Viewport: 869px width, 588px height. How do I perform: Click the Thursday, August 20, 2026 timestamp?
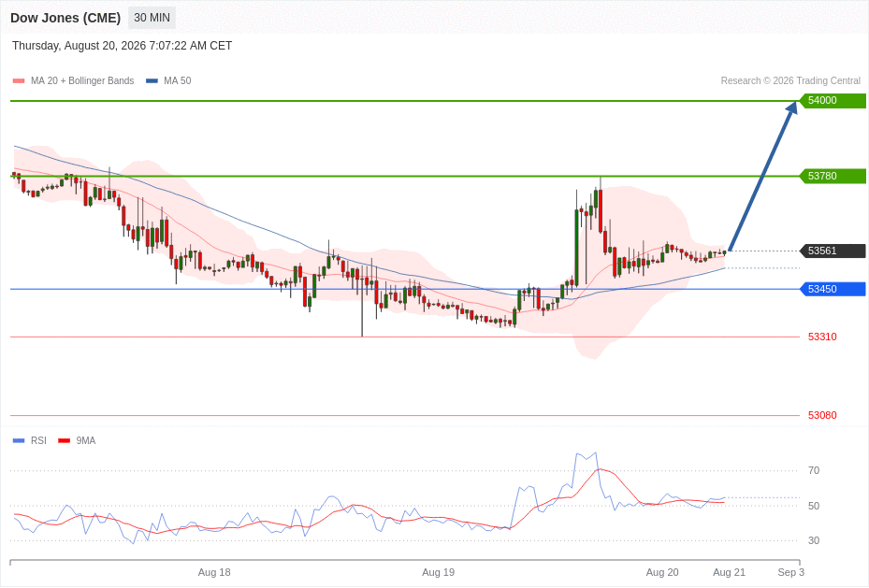click(122, 46)
